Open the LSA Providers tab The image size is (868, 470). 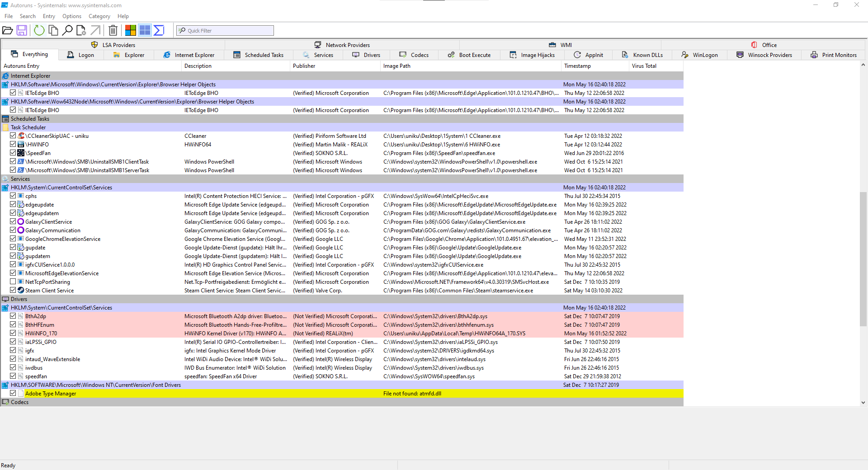click(113, 45)
